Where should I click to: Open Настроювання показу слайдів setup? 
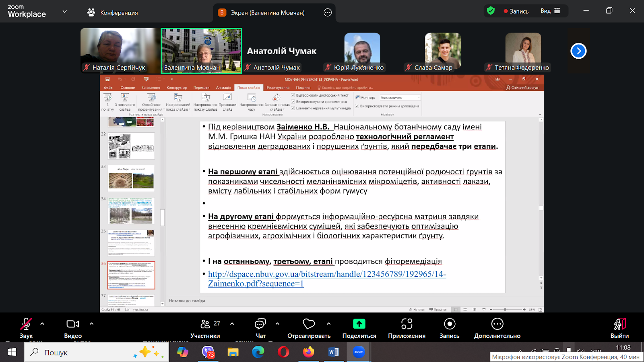click(206, 102)
